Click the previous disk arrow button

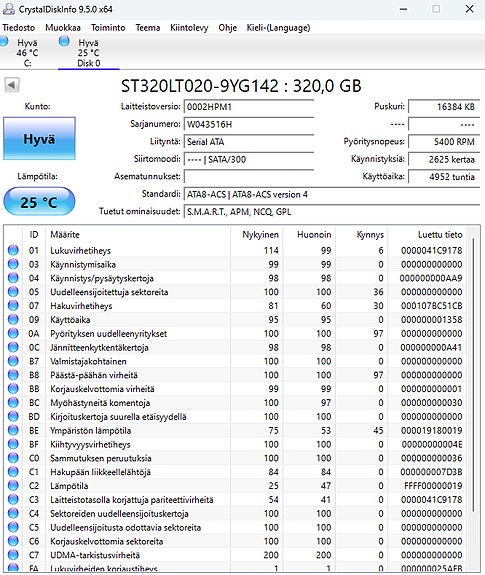pos(12,85)
